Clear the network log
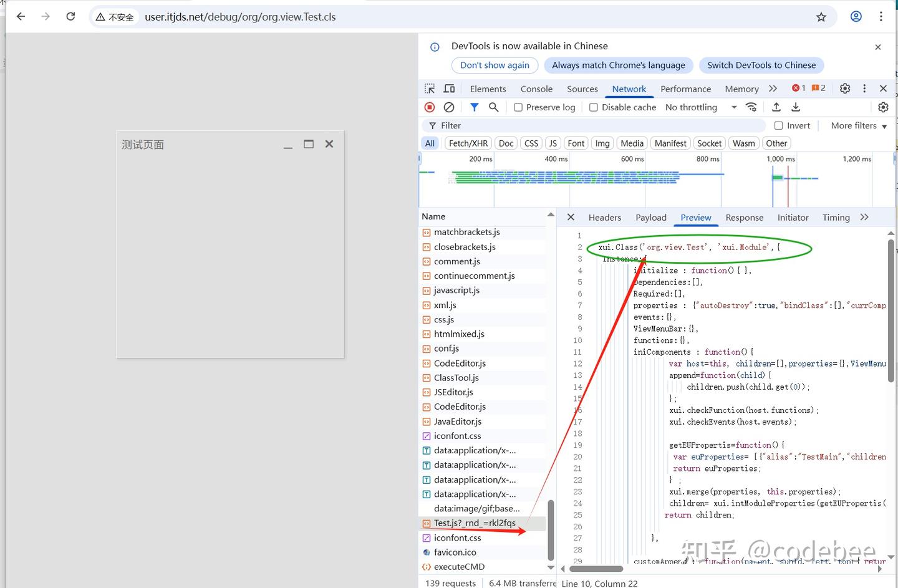This screenshot has width=898, height=588. [x=448, y=107]
